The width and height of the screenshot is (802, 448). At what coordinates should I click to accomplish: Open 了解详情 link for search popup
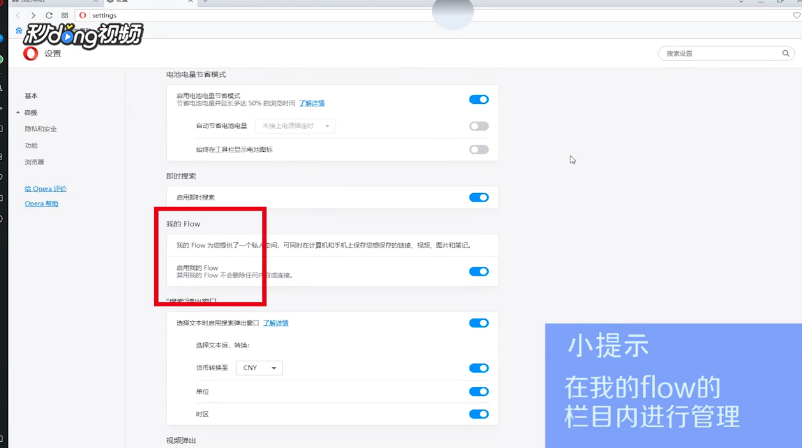click(276, 323)
